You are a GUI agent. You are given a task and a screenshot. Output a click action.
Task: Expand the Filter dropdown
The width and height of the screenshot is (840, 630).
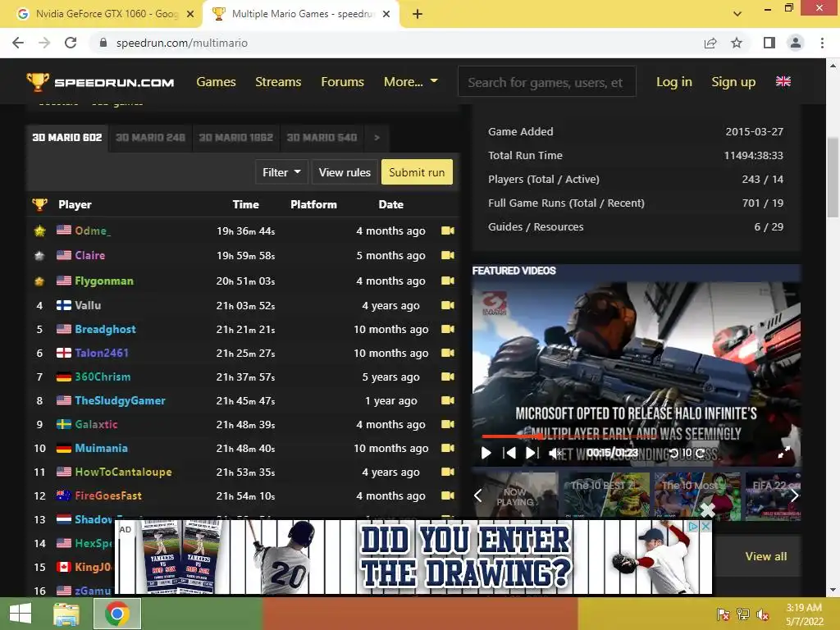click(x=281, y=172)
